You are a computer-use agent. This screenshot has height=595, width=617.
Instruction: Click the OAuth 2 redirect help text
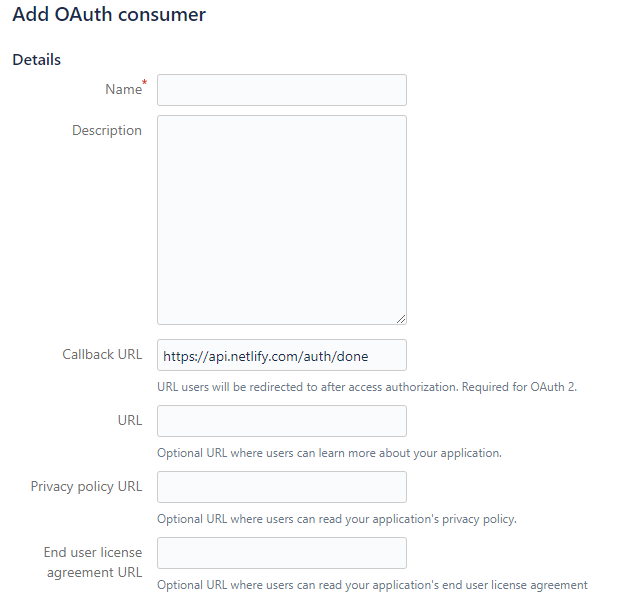click(x=366, y=387)
